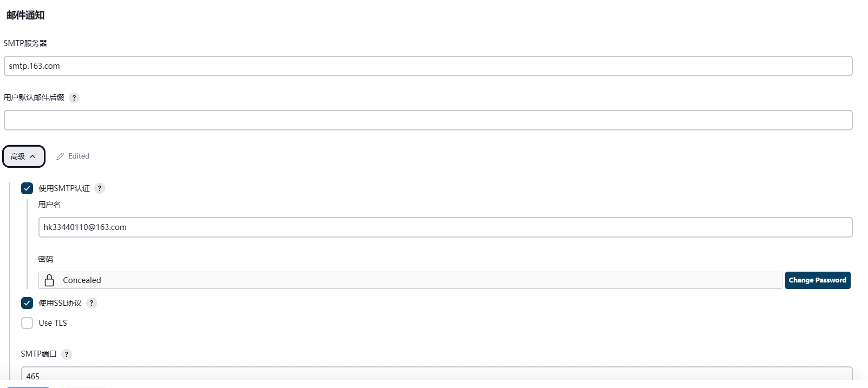
Task: Uncheck the 使用SMTP认证 checkbox
Action: point(27,188)
